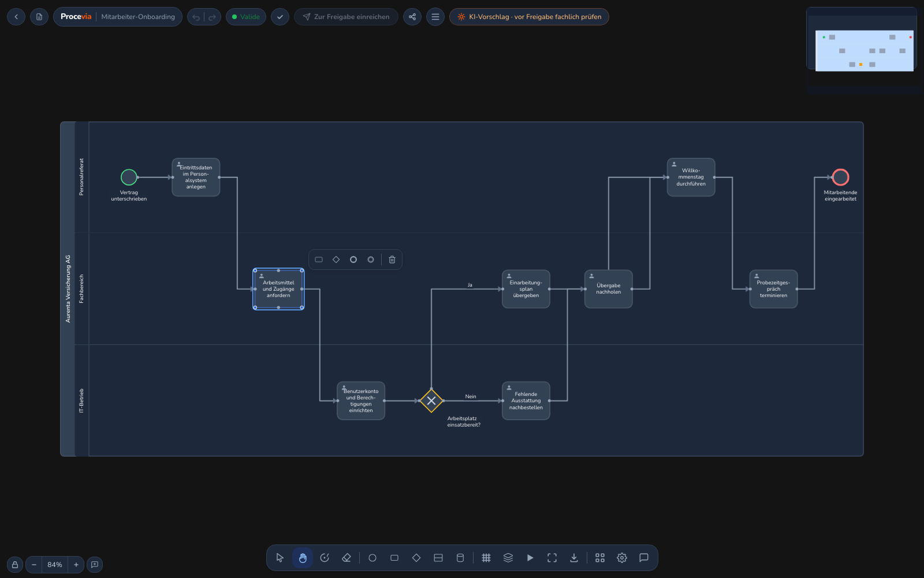Open settings gear in bottom toolbar
The image size is (924, 578).
622,558
